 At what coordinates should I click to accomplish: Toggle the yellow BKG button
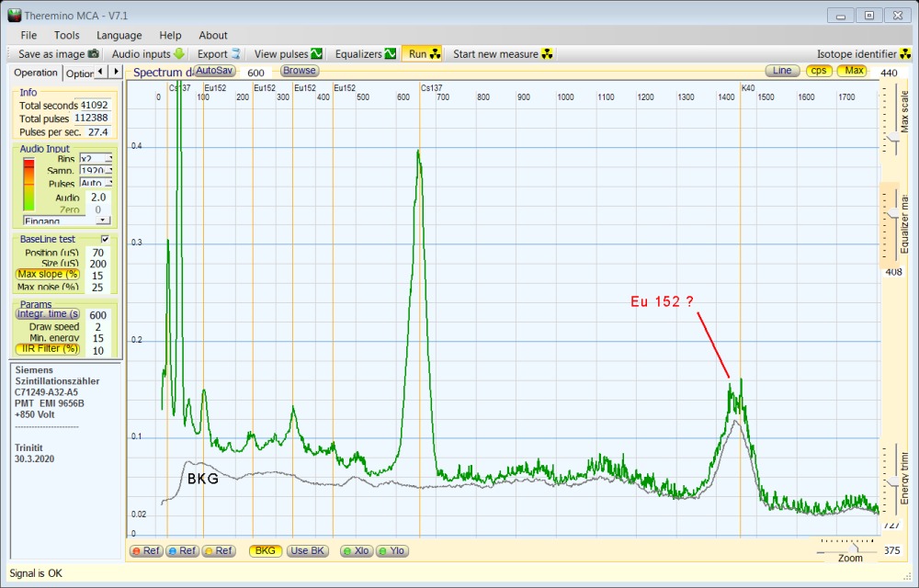[266, 551]
